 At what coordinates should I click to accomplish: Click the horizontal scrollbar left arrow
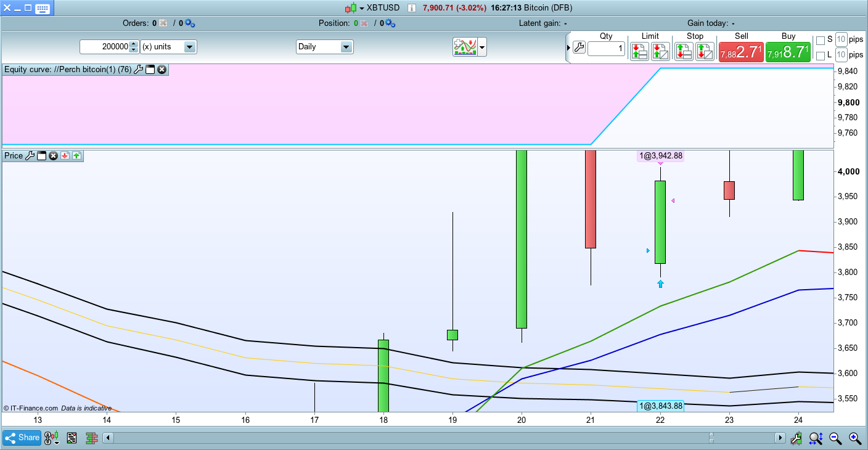pos(108,438)
